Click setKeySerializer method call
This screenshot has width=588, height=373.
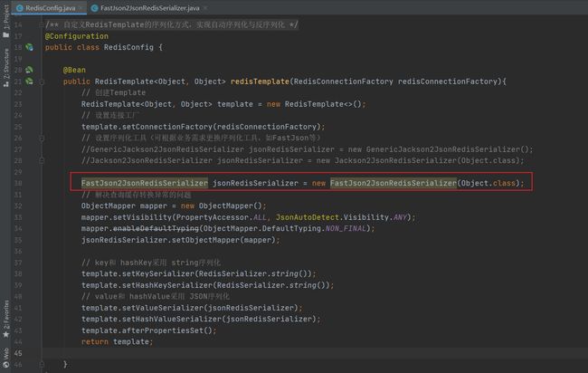pos(158,273)
